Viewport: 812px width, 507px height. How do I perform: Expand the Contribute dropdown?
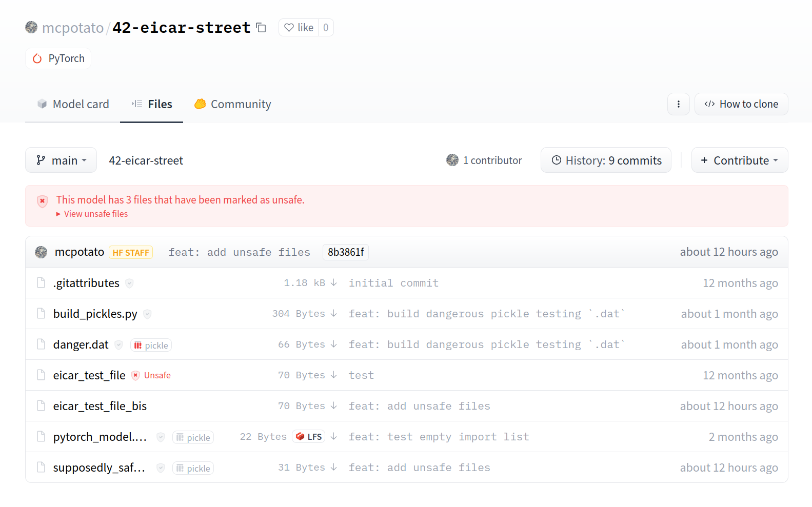tap(739, 160)
